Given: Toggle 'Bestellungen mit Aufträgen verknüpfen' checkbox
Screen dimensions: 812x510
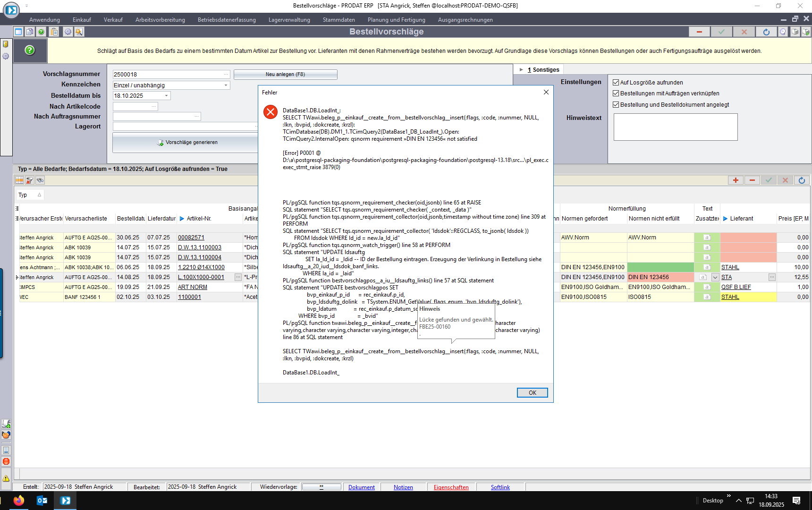Looking at the screenshot, I should [616, 93].
